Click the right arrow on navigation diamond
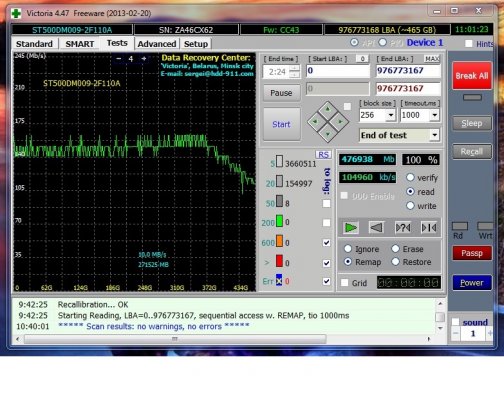This screenshot has height=400, width=504. [340, 122]
